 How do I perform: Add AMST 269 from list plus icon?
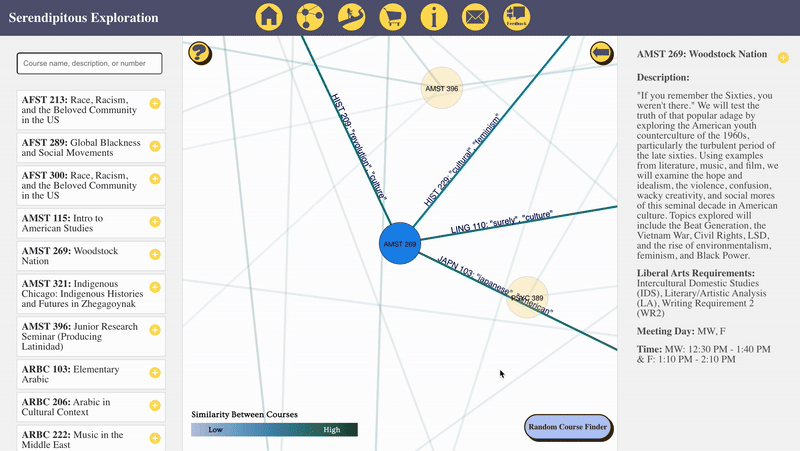155,254
